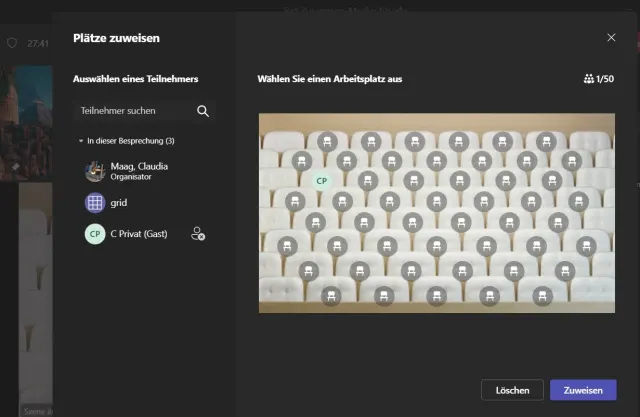Choose the seat directly right of CP
Screen dimensions: 640x417
[x=366, y=181]
